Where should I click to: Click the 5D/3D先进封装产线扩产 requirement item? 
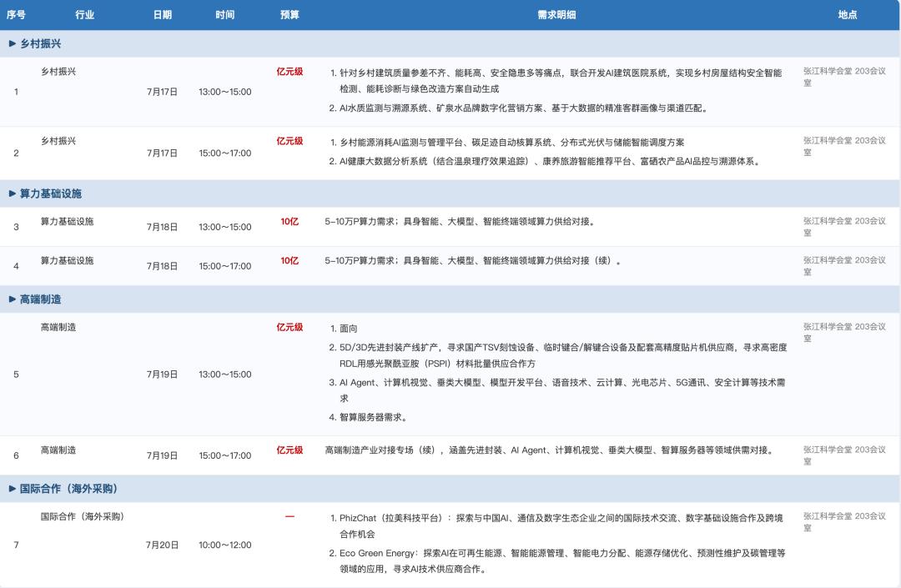pos(563,355)
